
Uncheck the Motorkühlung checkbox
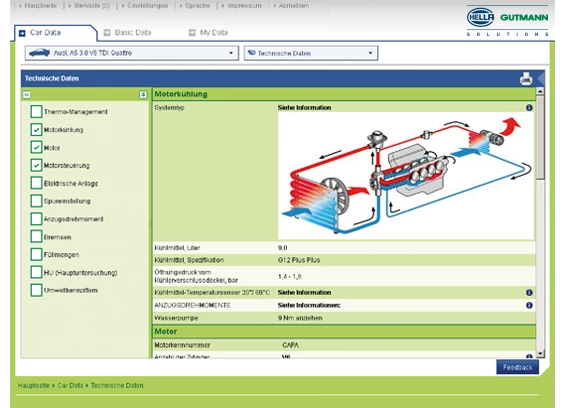(x=36, y=129)
